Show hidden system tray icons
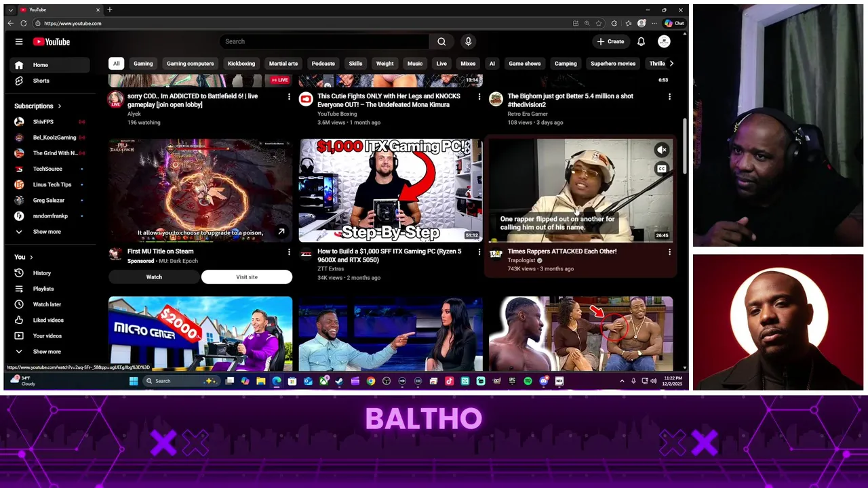Screen dimensions: 868x488 pos(622,381)
